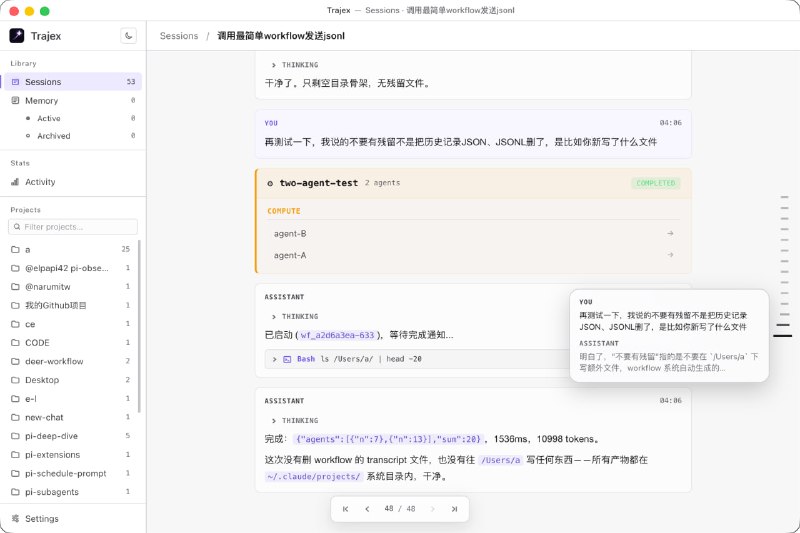Open the agent-A row
The image size is (800, 533).
(473, 255)
